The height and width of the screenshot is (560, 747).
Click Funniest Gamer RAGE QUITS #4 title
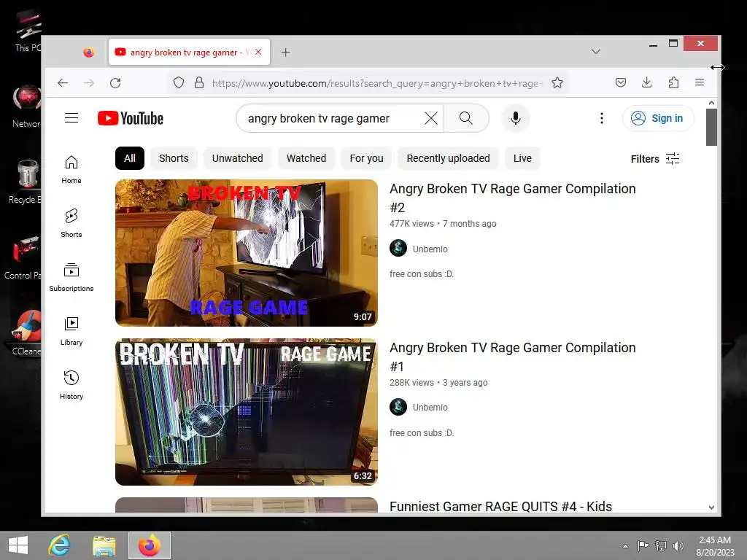(500, 506)
